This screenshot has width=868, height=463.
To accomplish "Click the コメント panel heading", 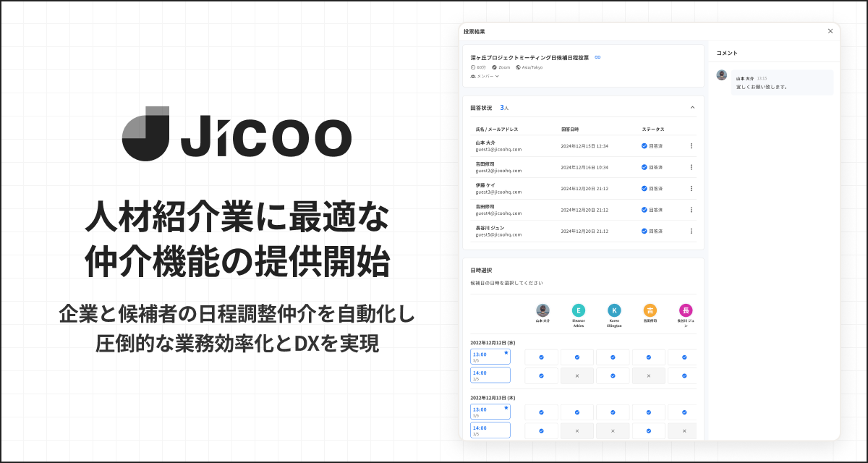I will pyautogui.click(x=727, y=53).
